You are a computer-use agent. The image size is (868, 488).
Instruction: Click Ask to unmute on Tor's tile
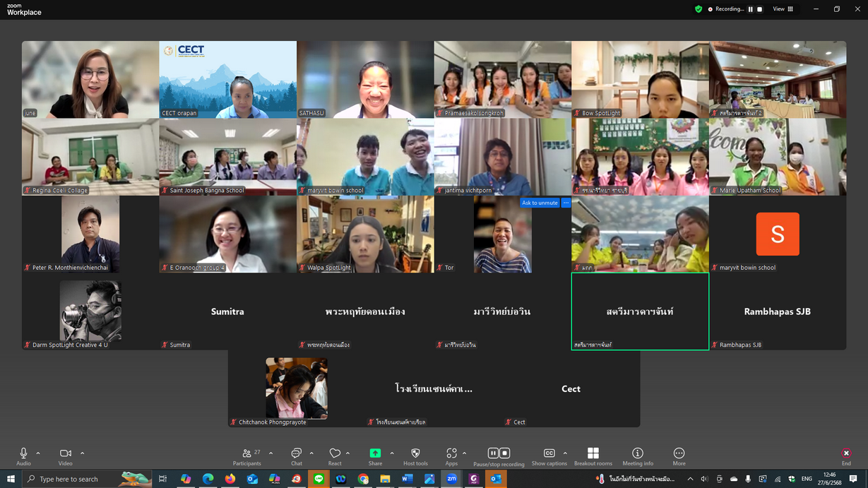point(540,203)
